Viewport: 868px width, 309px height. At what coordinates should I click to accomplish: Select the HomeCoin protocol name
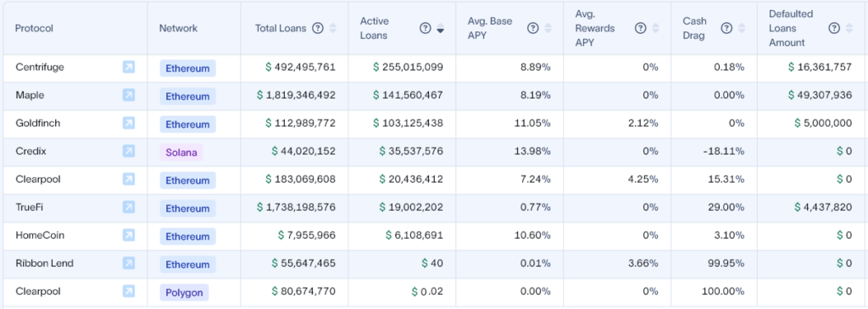(x=40, y=235)
